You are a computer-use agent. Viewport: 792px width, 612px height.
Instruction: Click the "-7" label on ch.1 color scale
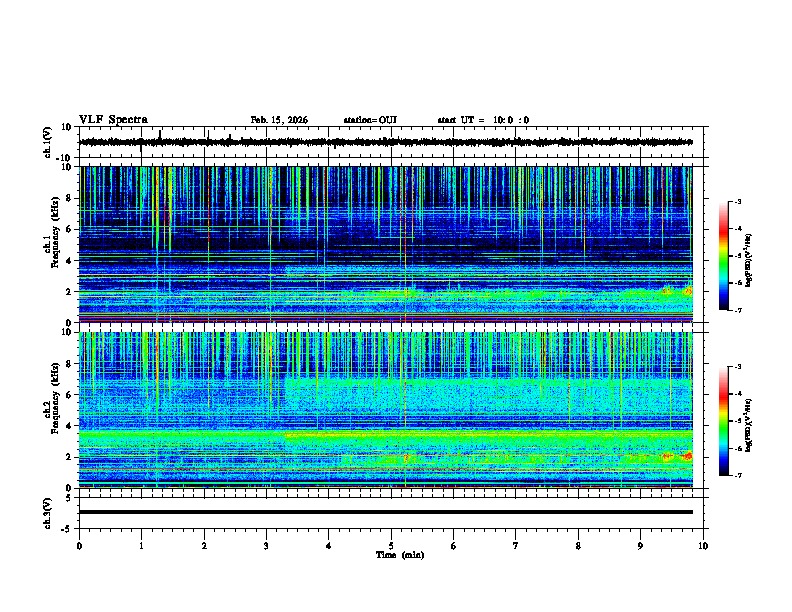[x=738, y=310]
